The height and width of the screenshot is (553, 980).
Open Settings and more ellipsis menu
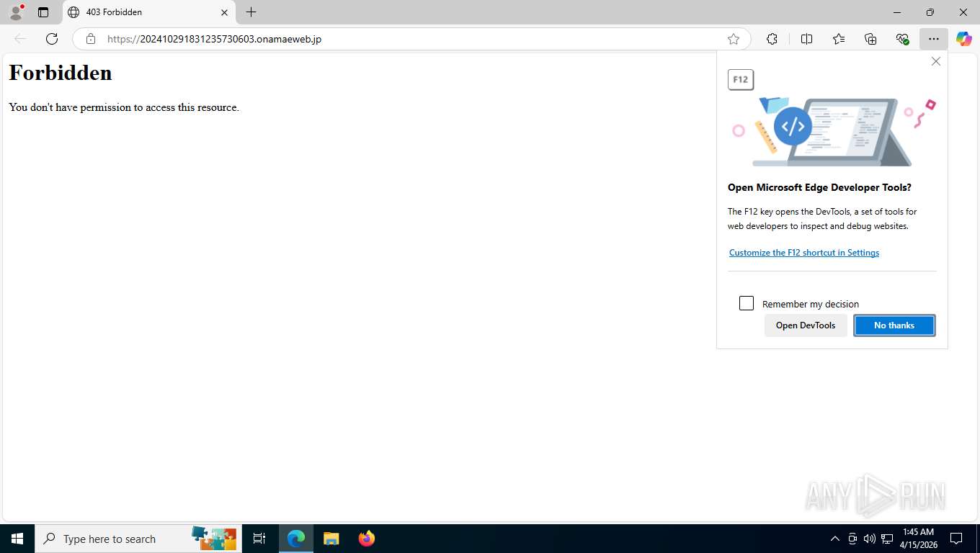pos(934,39)
